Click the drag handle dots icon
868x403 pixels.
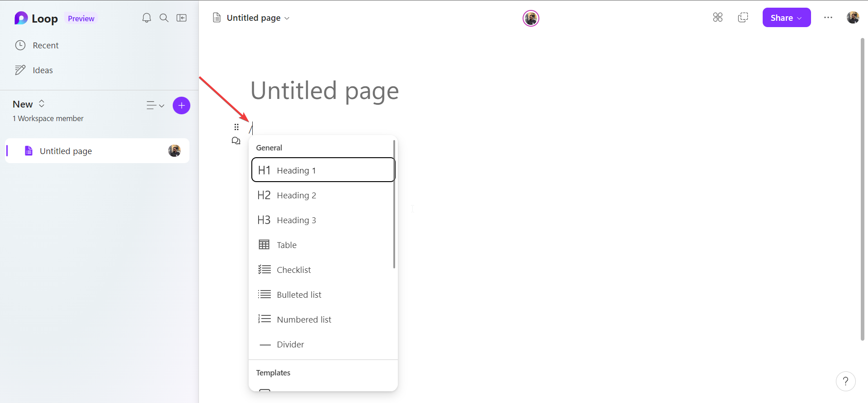236,127
